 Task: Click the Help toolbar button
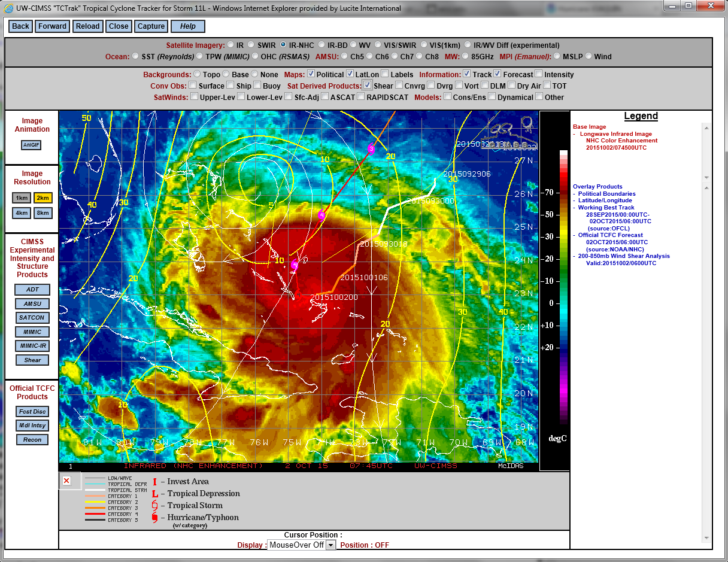pos(188,26)
